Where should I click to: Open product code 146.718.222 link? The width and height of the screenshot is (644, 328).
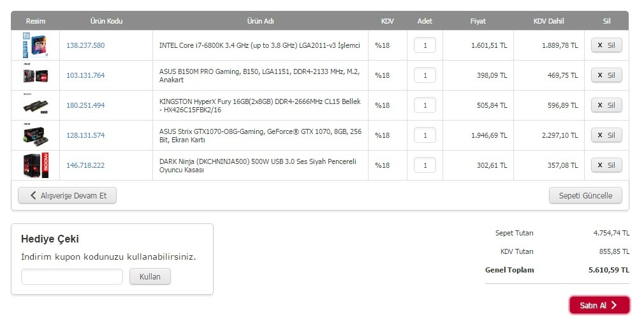pos(85,165)
